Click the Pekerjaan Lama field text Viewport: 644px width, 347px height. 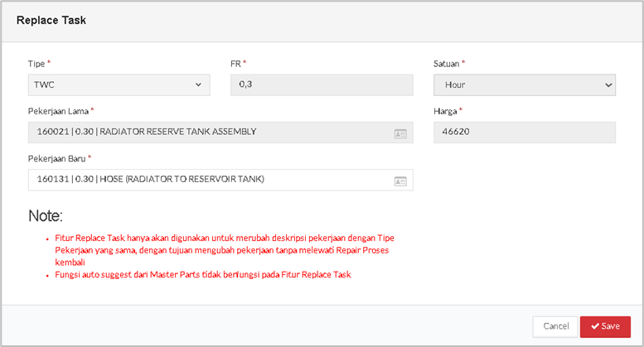147,132
